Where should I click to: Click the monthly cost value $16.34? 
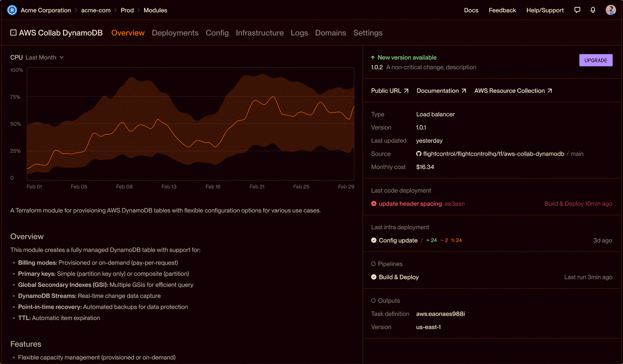click(x=425, y=167)
